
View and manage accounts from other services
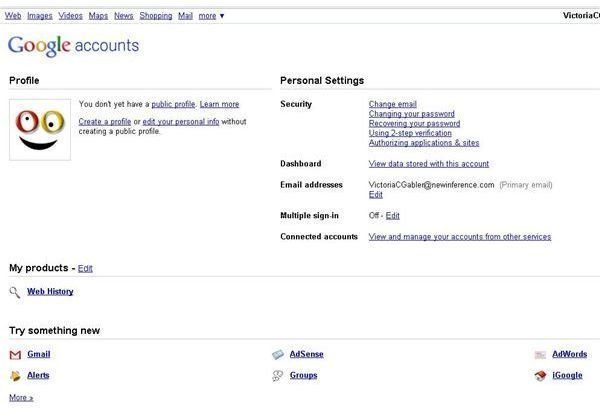click(460, 237)
